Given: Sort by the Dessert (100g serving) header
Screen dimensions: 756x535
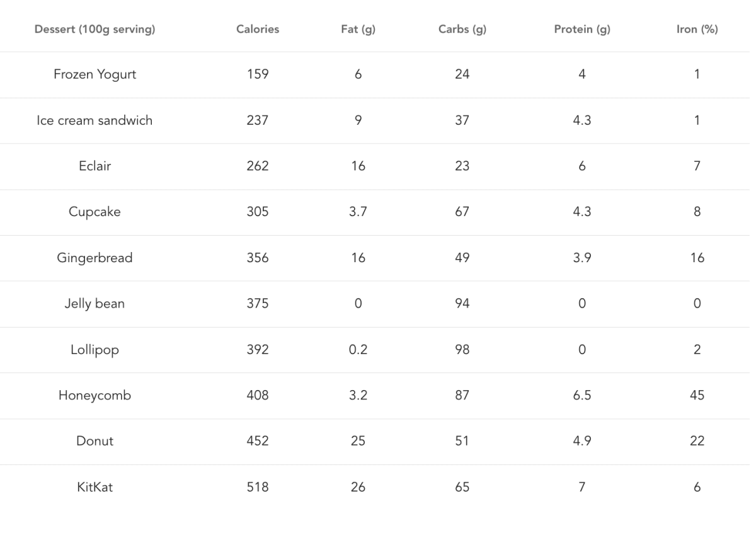Looking at the screenshot, I should click(x=95, y=29).
